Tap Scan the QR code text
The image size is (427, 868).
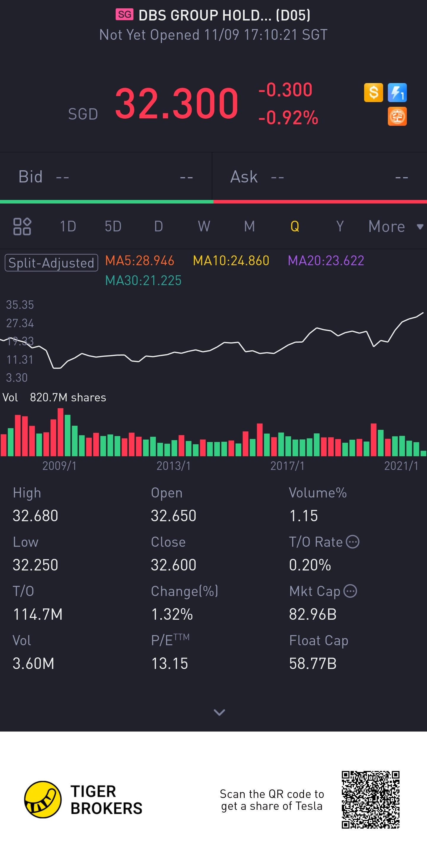pos(272,800)
